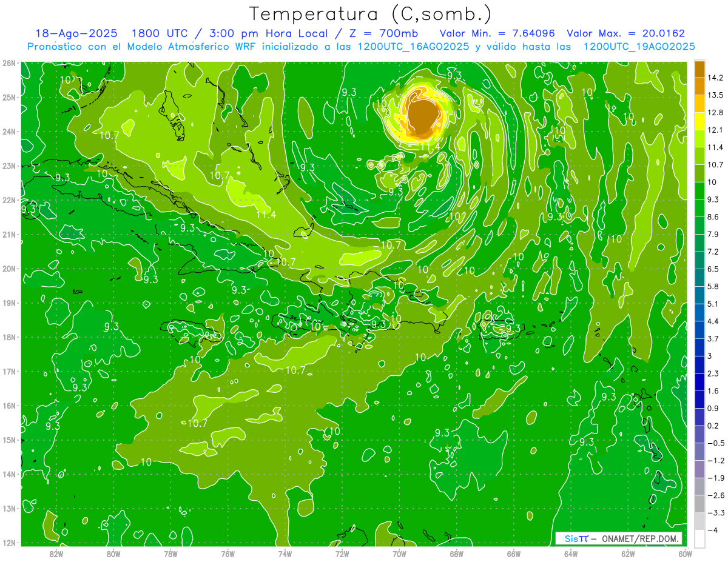
Task: Click the "82W" longitude axis label
Action: 56,554
